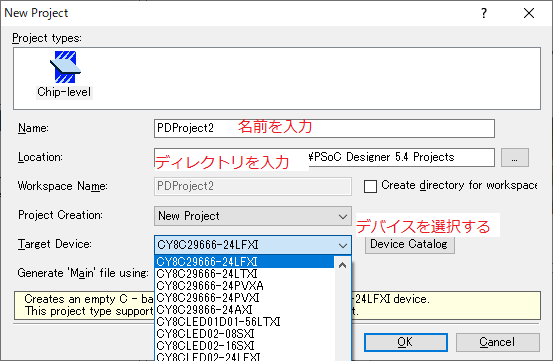
Task: Collapse the Target Device combo box
Action: tap(253, 245)
